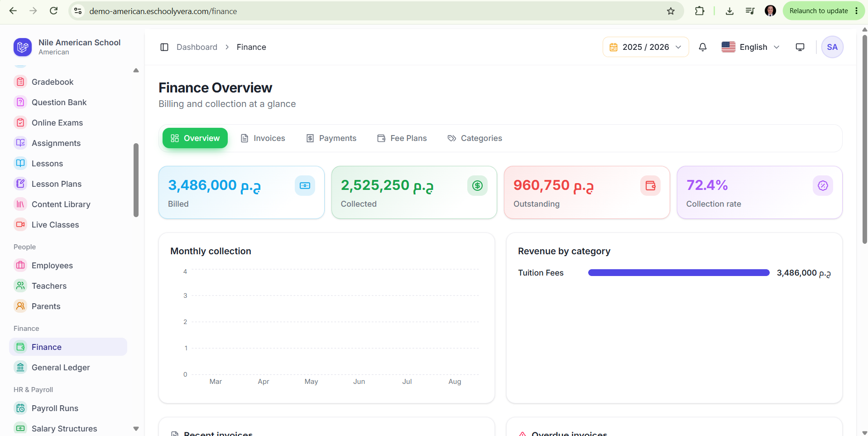868x436 pixels.
Task: Click the Employees sidebar icon
Action: 20,265
